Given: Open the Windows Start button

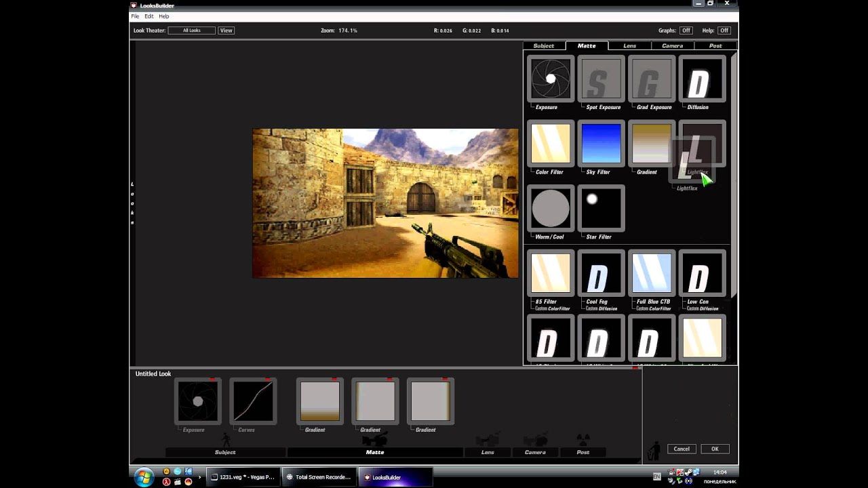Looking at the screenshot, I should [144, 477].
